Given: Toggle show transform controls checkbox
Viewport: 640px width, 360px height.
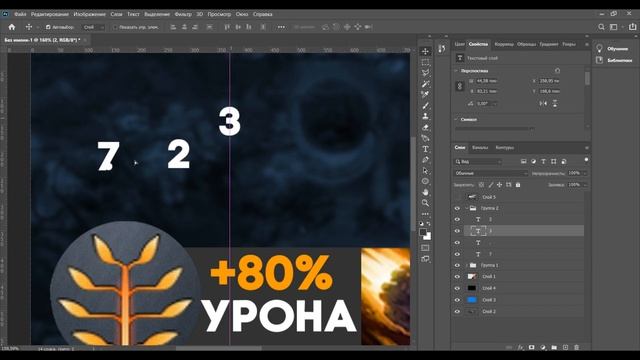Looking at the screenshot, I should pos(115,27).
